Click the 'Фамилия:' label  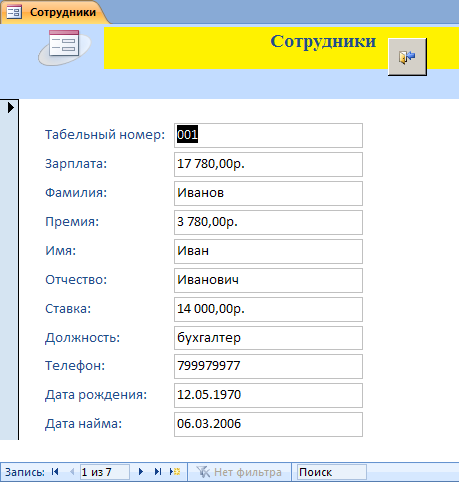tap(76, 193)
